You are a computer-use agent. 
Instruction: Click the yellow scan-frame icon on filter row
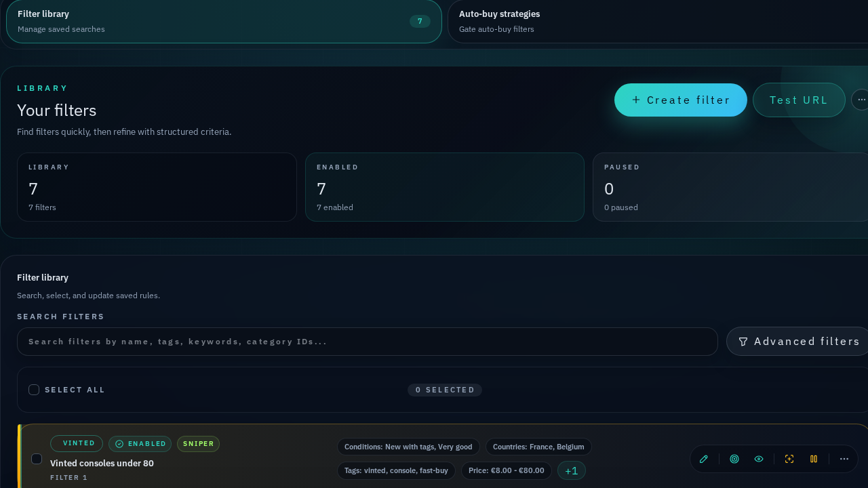tap(789, 459)
